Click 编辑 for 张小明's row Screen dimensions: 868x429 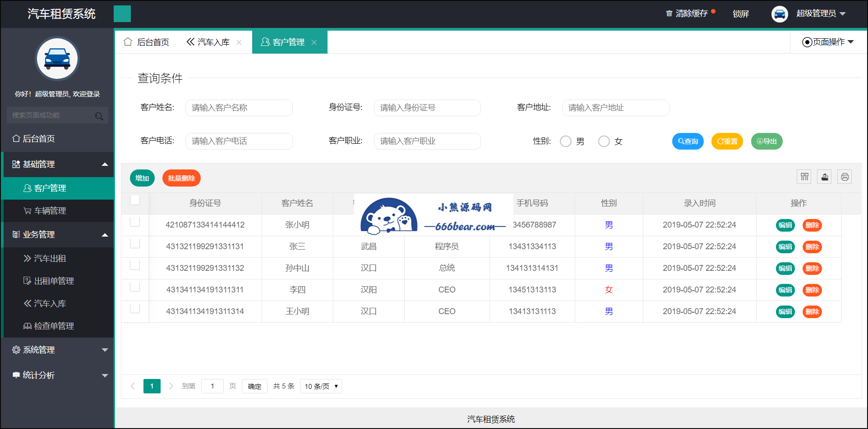[x=785, y=225]
